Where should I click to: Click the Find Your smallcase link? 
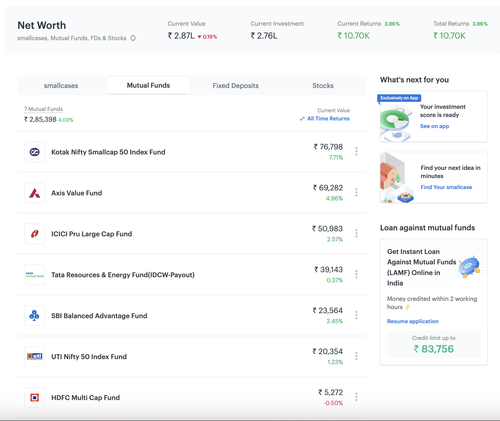(446, 187)
